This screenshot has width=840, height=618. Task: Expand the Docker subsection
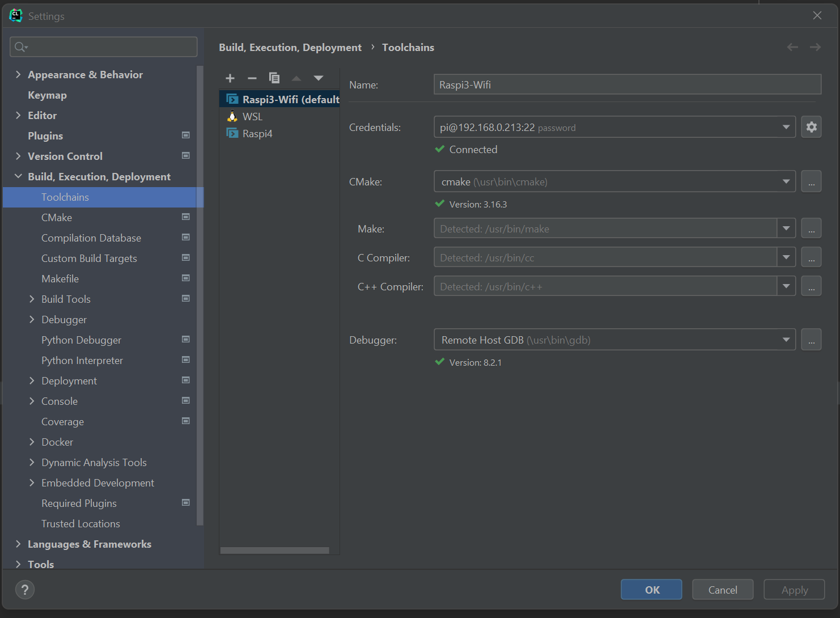tap(32, 442)
